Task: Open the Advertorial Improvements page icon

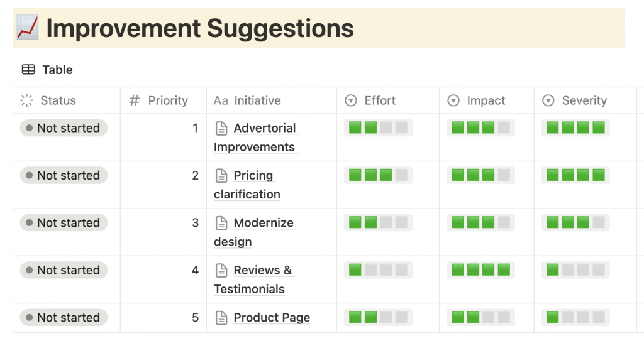Action: click(221, 128)
